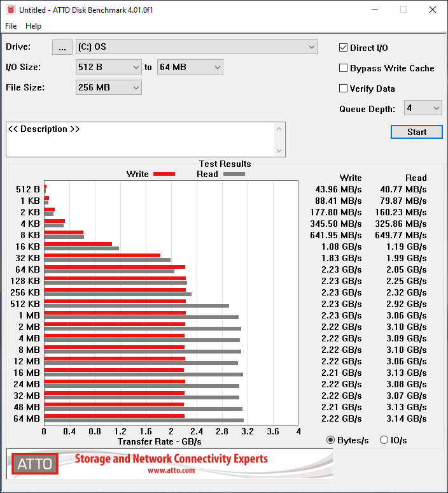Click the description box scroll down arrow
This screenshot has height=493, width=448.
(x=279, y=151)
